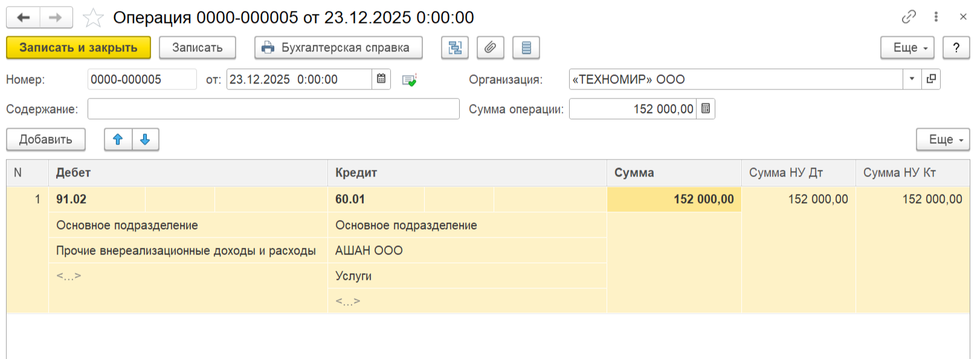Add operation to favorites with star
The image size is (980, 359).
pyautogui.click(x=93, y=18)
